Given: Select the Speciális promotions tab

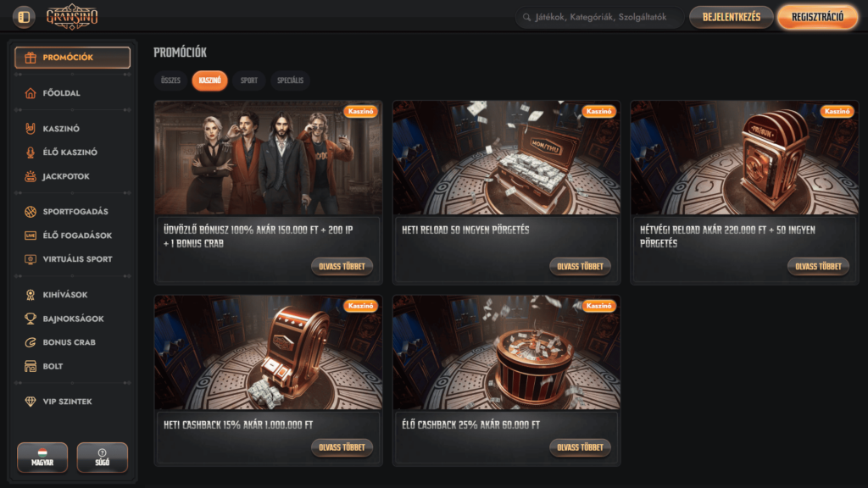Looking at the screenshot, I should click(290, 80).
